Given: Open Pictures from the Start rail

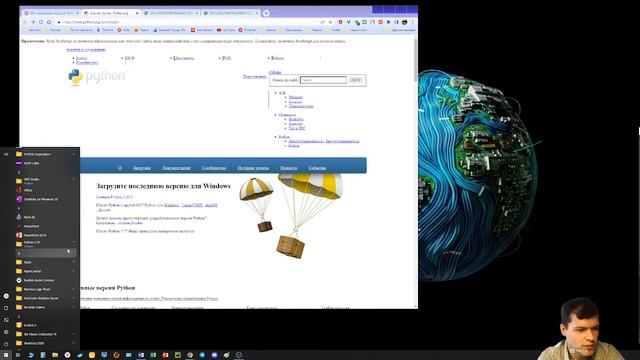Looking at the screenshot, I should [6, 320].
